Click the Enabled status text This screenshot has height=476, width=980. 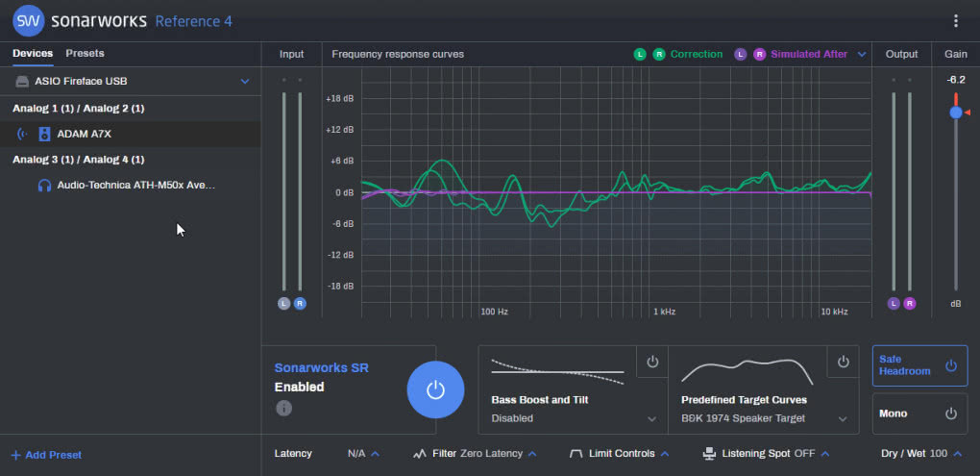click(x=300, y=388)
